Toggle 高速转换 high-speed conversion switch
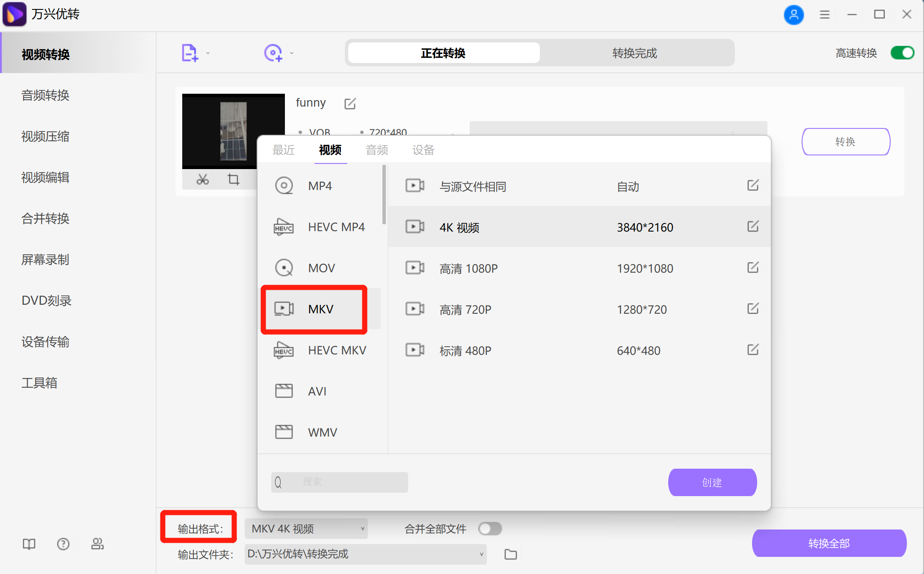This screenshot has height=574, width=924. [x=902, y=53]
